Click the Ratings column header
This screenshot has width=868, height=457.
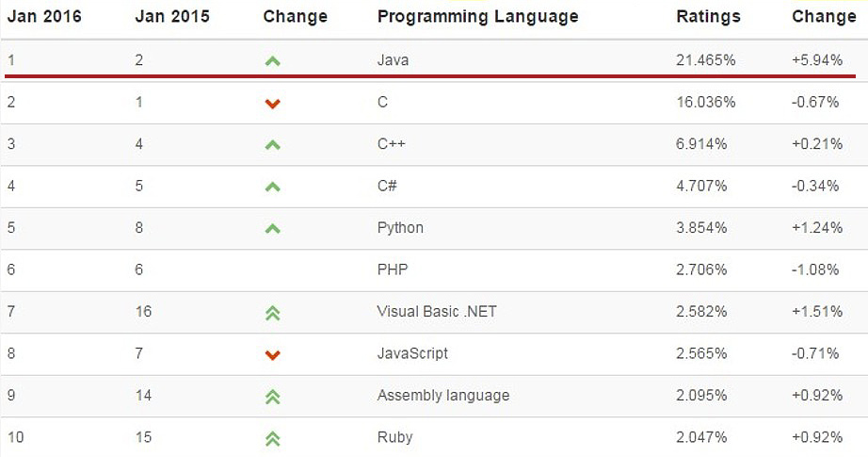709,17
